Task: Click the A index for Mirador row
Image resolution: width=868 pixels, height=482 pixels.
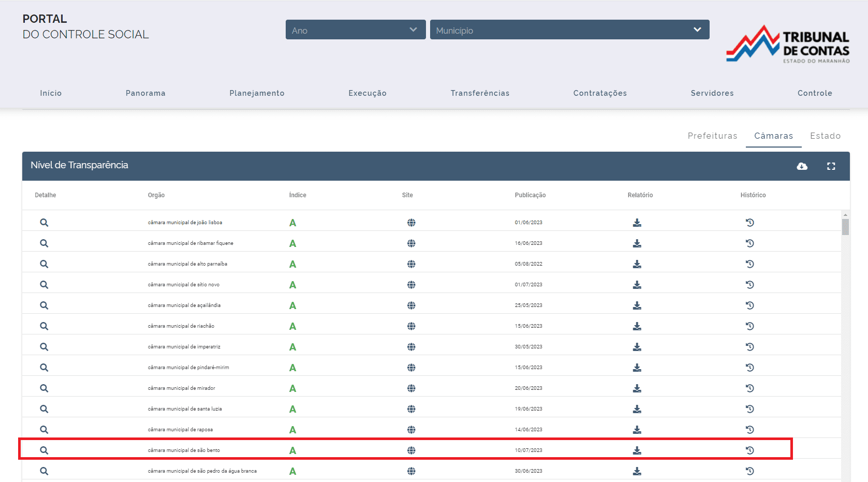Action: pyautogui.click(x=292, y=388)
